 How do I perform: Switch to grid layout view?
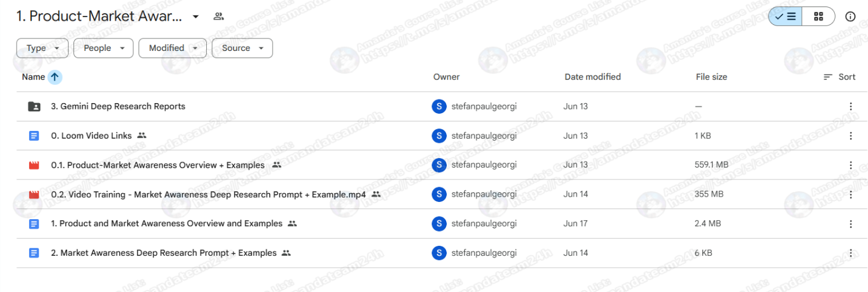pos(818,17)
